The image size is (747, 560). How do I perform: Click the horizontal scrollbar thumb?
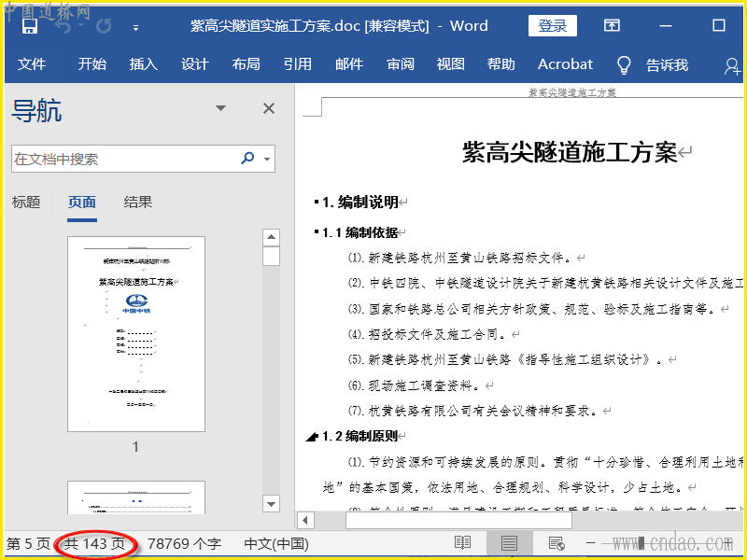point(458,521)
